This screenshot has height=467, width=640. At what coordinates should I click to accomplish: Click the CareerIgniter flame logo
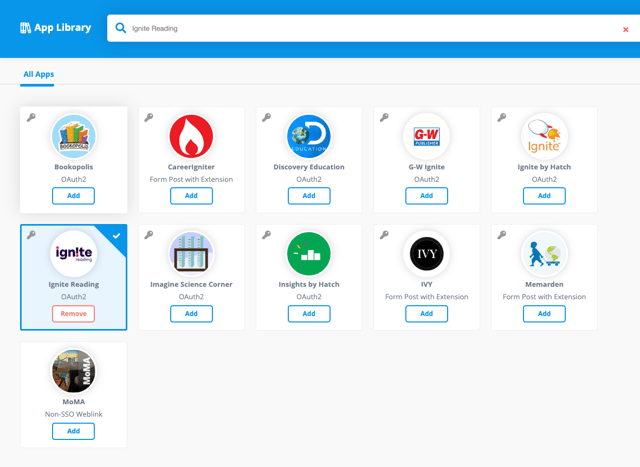(x=191, y=136)
